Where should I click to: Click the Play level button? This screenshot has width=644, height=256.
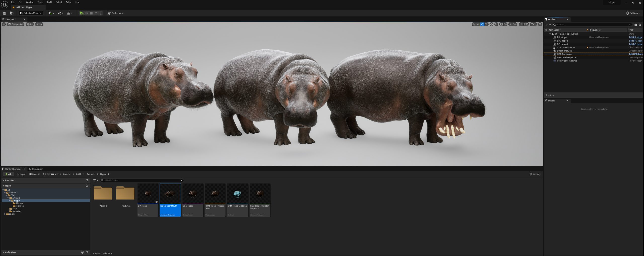(81, 13)
